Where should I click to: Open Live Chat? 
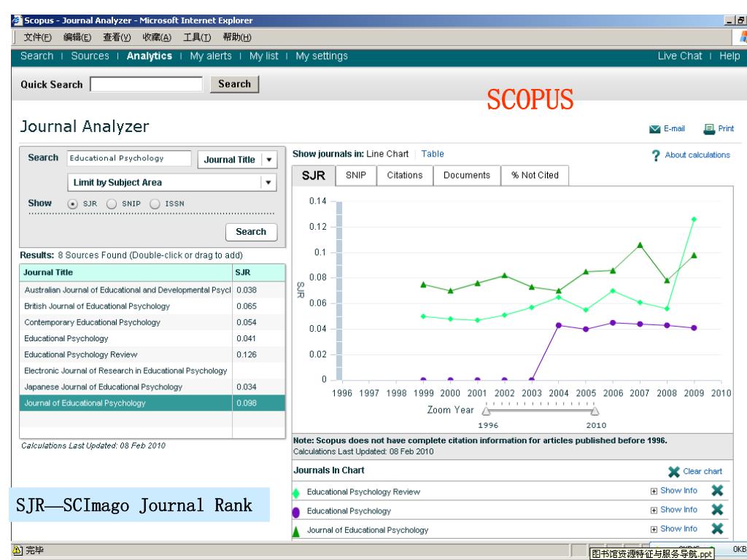[680, 56]
